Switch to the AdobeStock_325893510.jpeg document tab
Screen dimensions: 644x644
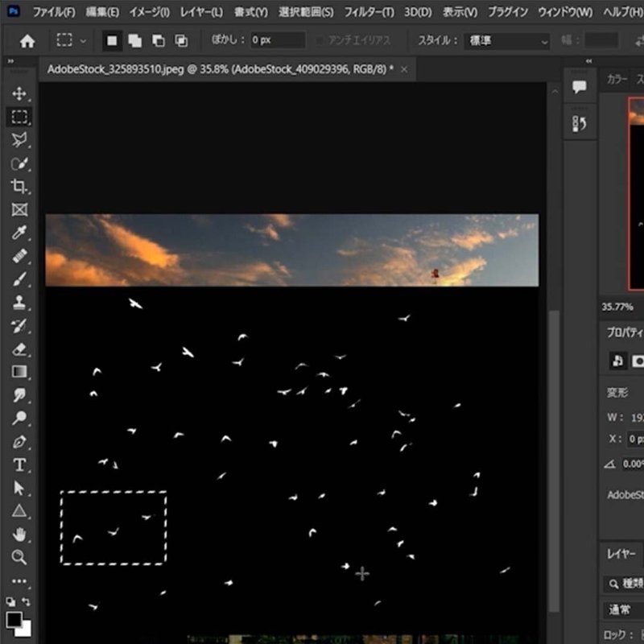click(220, 69)
